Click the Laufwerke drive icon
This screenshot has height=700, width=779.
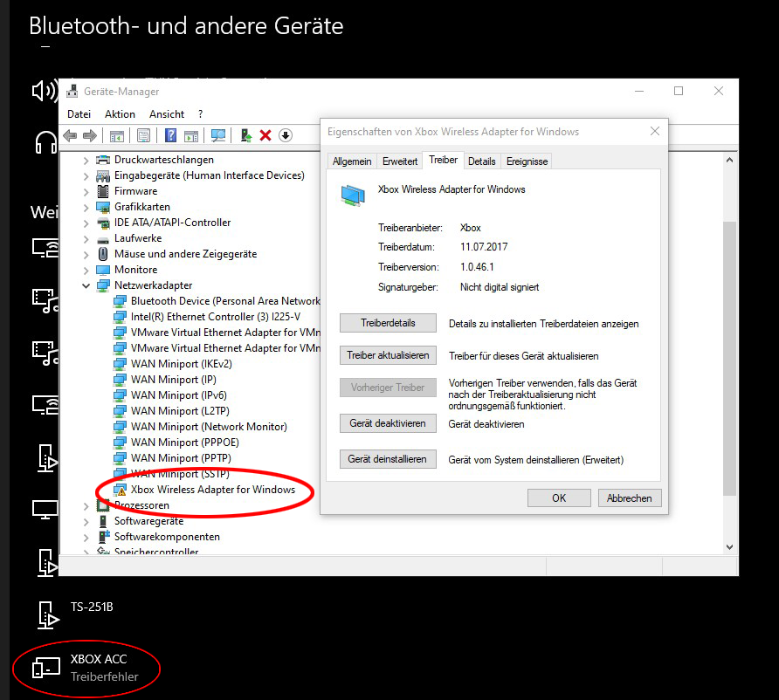coord(103,240)
